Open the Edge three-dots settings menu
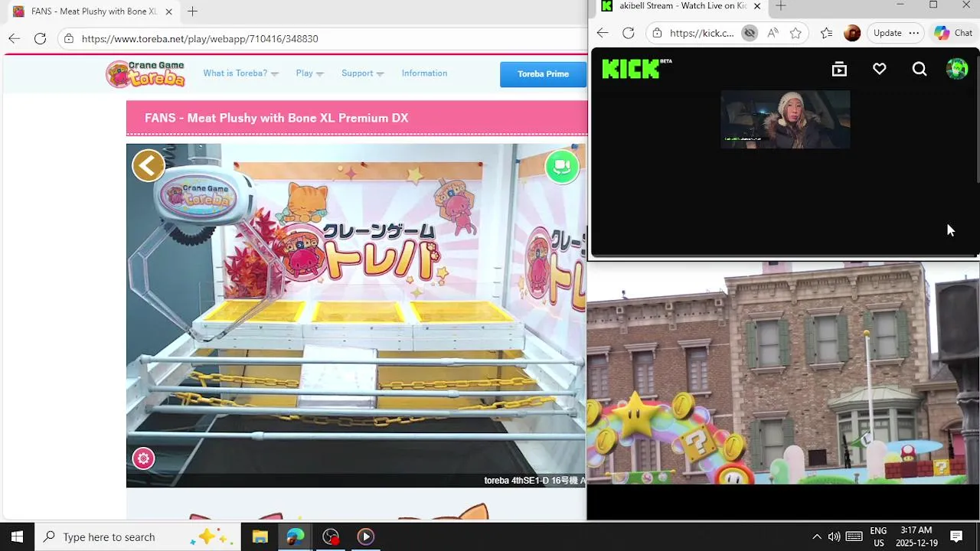Image resolution: width=980 pixels, height=551 pixels. pos(913,33)
